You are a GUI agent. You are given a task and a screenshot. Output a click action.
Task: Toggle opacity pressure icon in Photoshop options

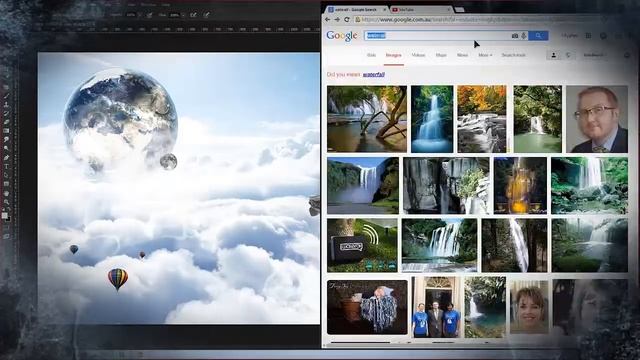pos(150,15)
